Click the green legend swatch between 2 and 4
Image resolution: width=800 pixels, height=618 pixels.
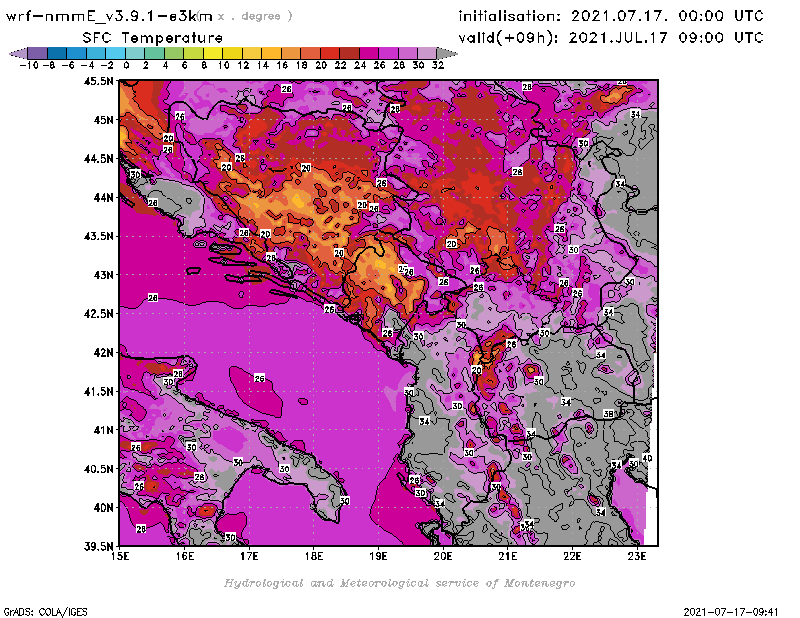coord(154,53)
